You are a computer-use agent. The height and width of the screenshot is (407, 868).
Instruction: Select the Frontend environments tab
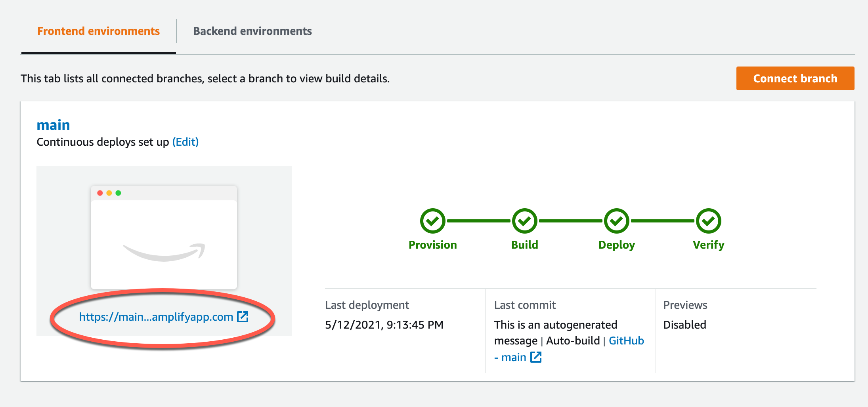[98, 31]
